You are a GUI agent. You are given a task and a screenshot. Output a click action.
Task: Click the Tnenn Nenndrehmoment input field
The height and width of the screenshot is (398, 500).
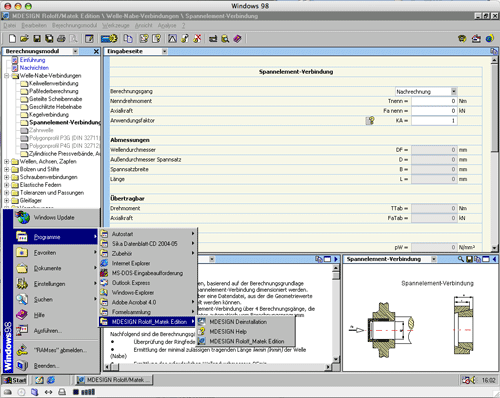434,101
